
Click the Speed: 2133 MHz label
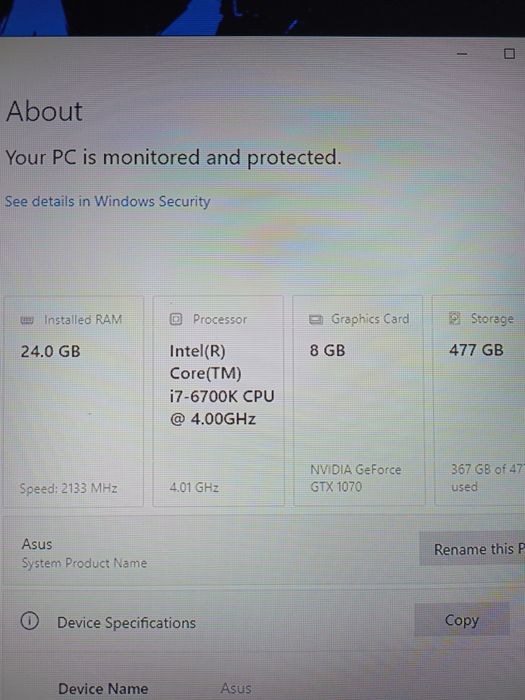click(68, 488)
